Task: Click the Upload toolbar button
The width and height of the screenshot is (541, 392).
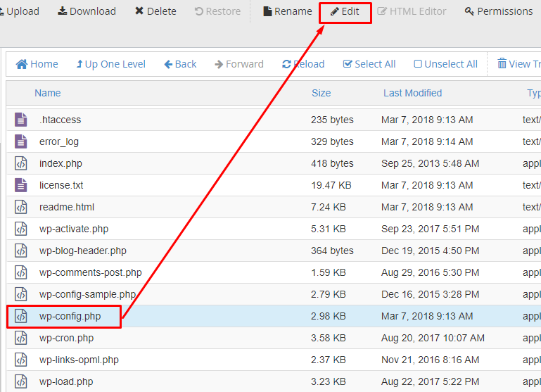Action: click(19, 11)
